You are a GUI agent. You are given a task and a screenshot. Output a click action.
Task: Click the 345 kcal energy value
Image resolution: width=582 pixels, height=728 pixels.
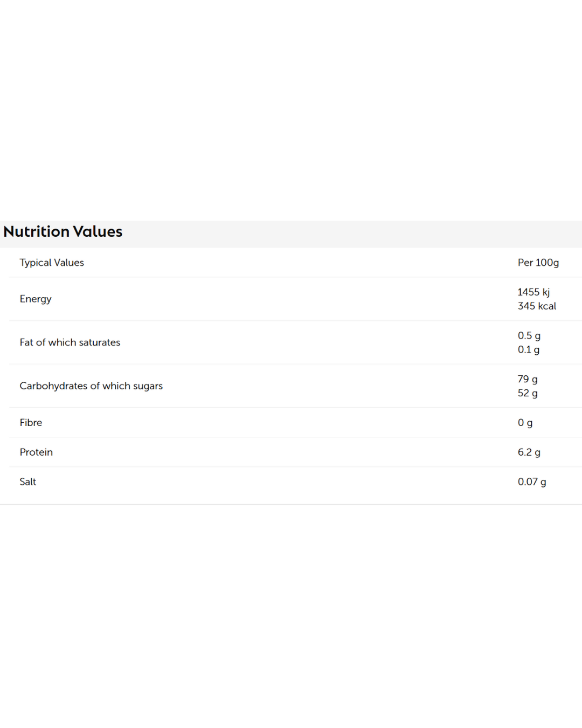pyautogui.click(x=536, y=306)
